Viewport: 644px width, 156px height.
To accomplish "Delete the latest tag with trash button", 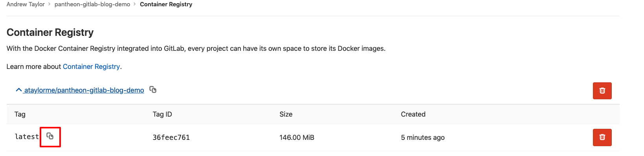I will click(x=602, y=137).
